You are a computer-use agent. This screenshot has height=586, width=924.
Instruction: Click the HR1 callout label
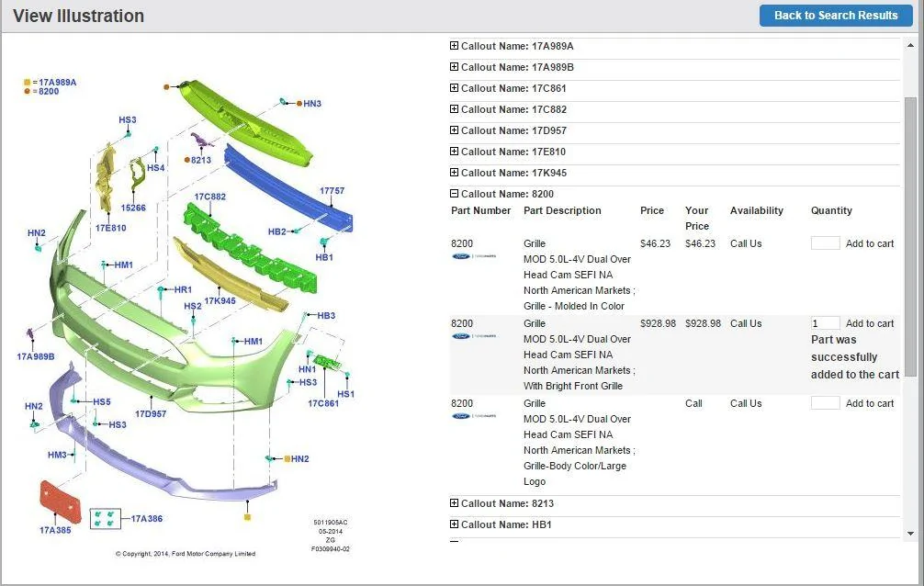184,290
